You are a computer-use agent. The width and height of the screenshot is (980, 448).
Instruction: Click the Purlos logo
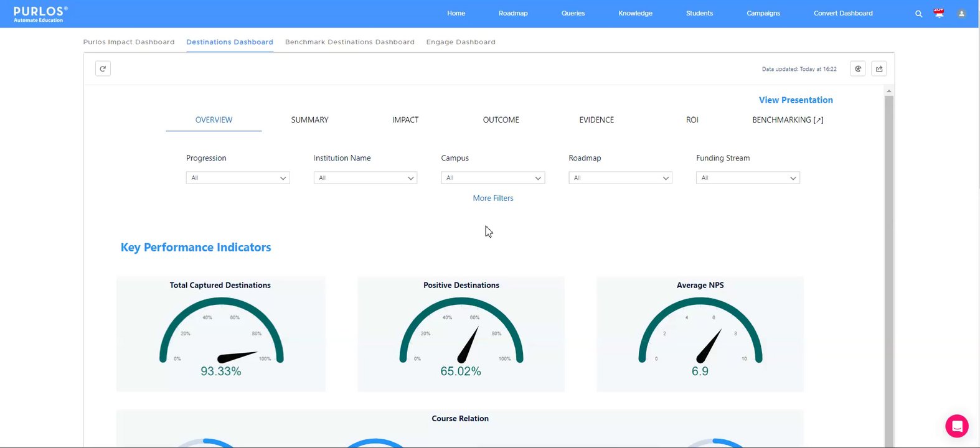[x=40, y=14]
